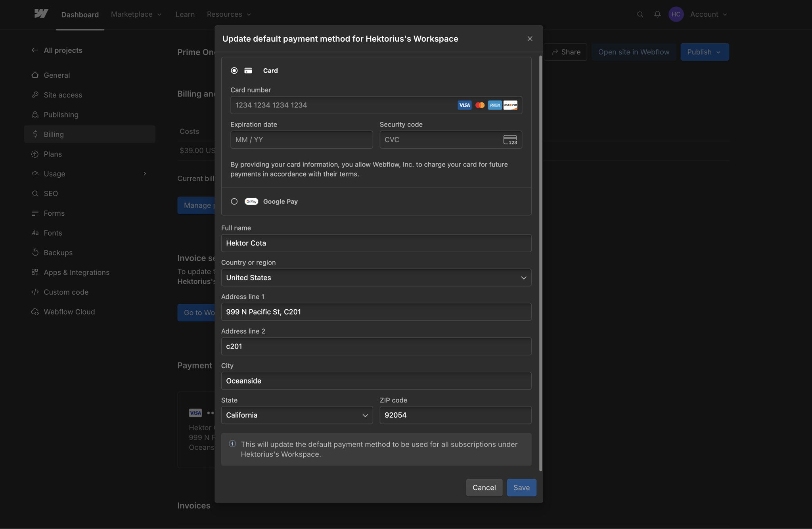The image size is (812, 529).
Task: Click the info icon in the notice
Action: [x=232, y=444]
